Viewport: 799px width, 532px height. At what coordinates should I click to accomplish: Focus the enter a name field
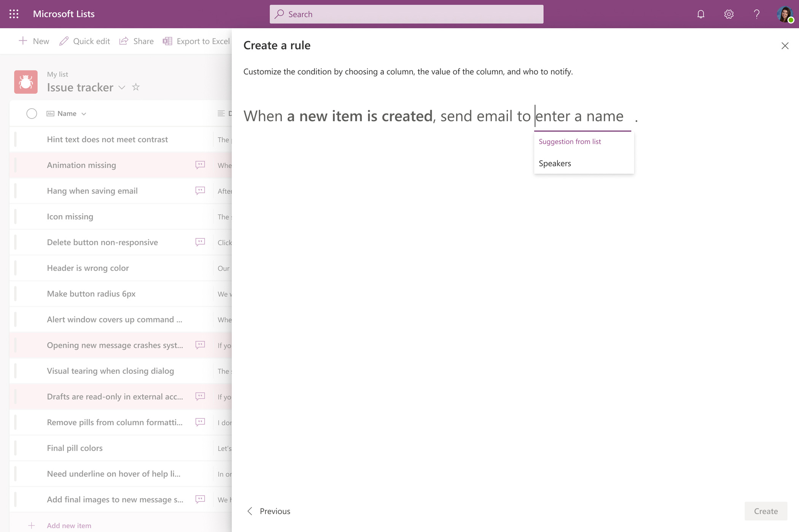tap(582, 116)
